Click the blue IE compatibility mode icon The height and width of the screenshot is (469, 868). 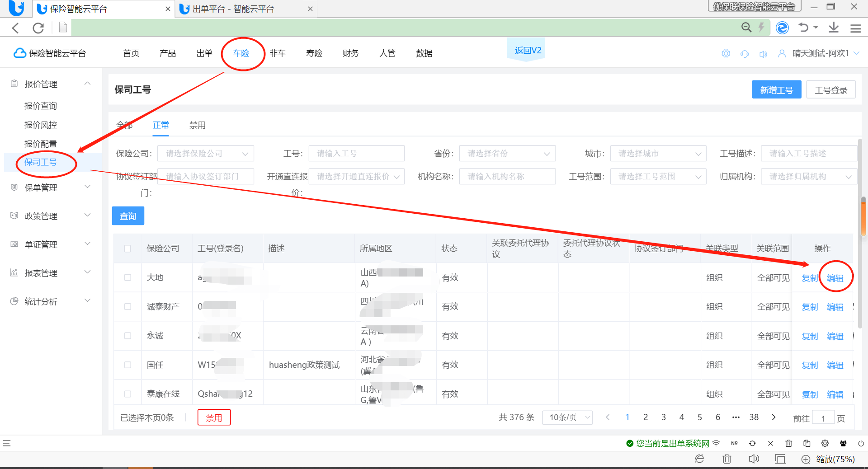pos(782,28)
